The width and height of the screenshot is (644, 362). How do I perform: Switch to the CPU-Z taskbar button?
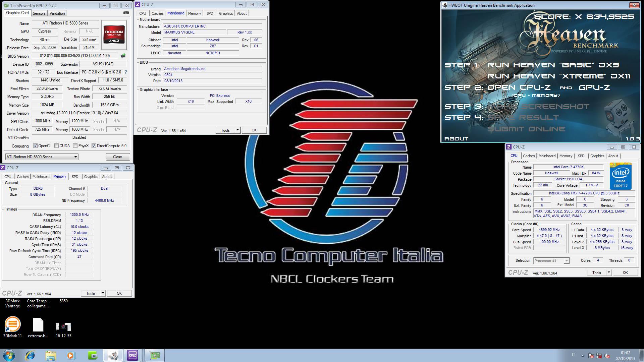(x=133, y=355)
